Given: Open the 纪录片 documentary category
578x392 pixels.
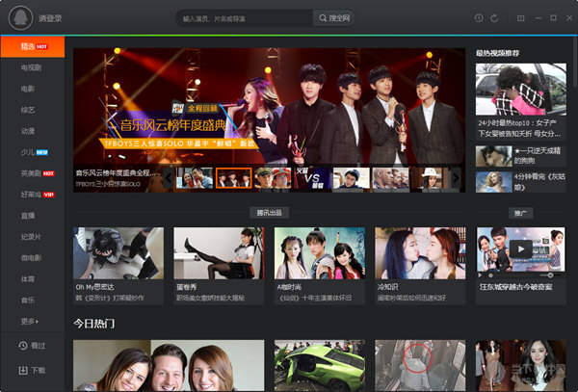Looking at the screenshot, I should (33, 237).
